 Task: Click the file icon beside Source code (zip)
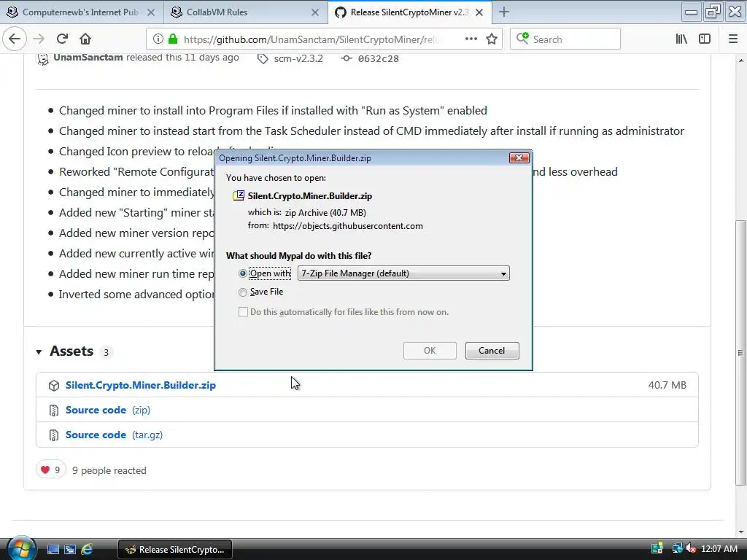coord(54,410)
